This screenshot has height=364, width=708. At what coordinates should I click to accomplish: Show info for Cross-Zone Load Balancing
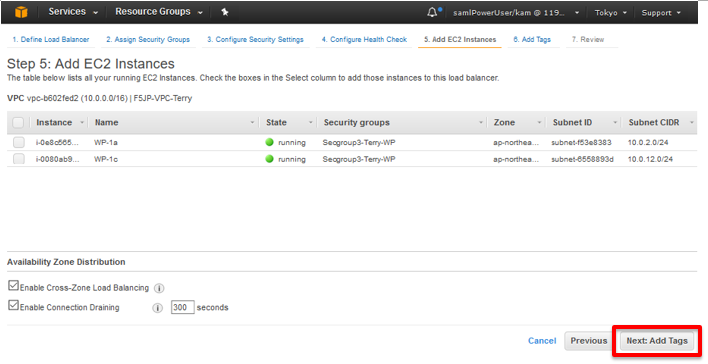(x=159, y=288)
